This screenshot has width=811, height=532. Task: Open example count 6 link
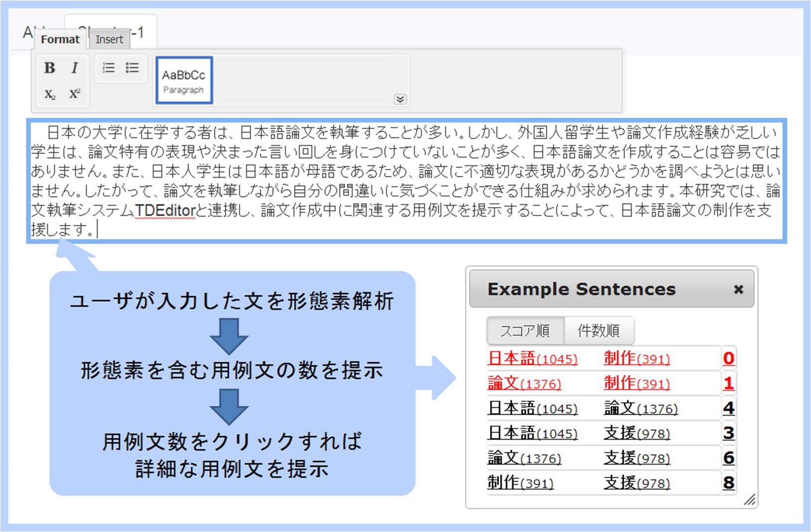(728, 458)
